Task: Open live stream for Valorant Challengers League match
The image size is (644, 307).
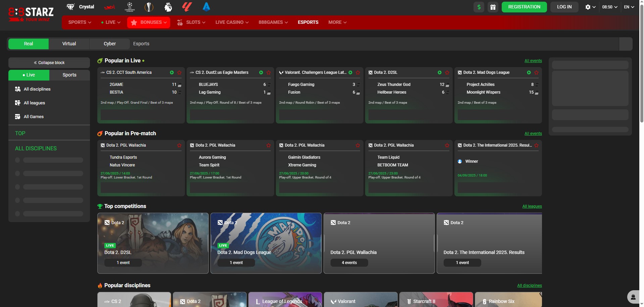Action: tap(350, 72)
